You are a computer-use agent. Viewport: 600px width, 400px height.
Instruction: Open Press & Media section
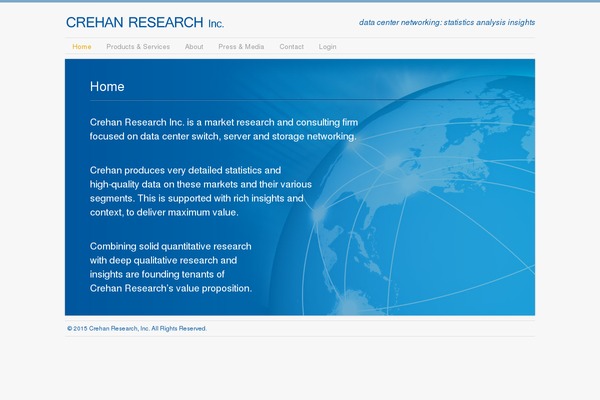241,47
